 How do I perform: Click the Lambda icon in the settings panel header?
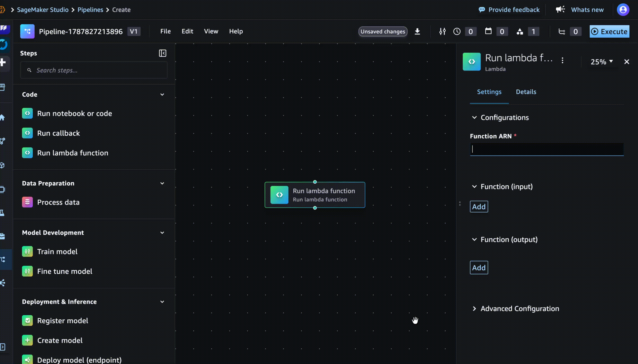point(472,61)
